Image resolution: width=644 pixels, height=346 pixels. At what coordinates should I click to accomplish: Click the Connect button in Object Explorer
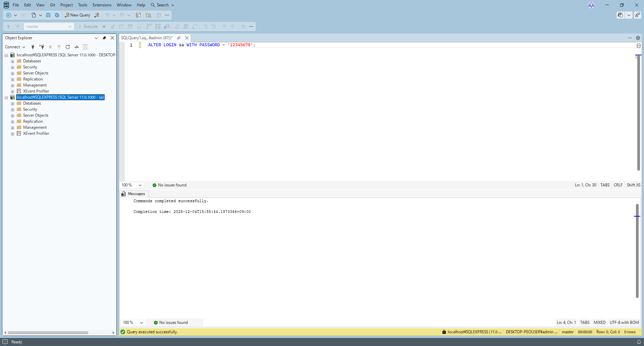(15, 47)
